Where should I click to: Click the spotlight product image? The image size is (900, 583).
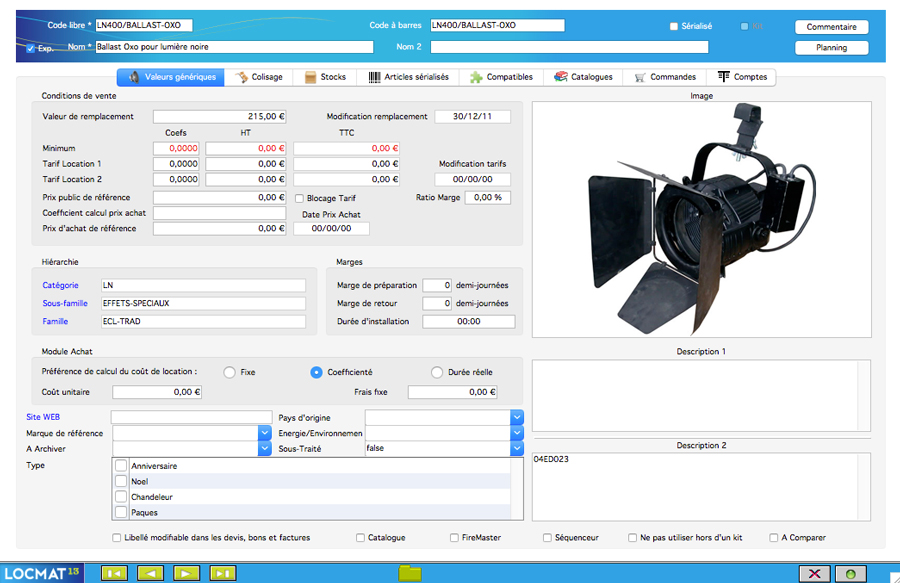[701, 220]
